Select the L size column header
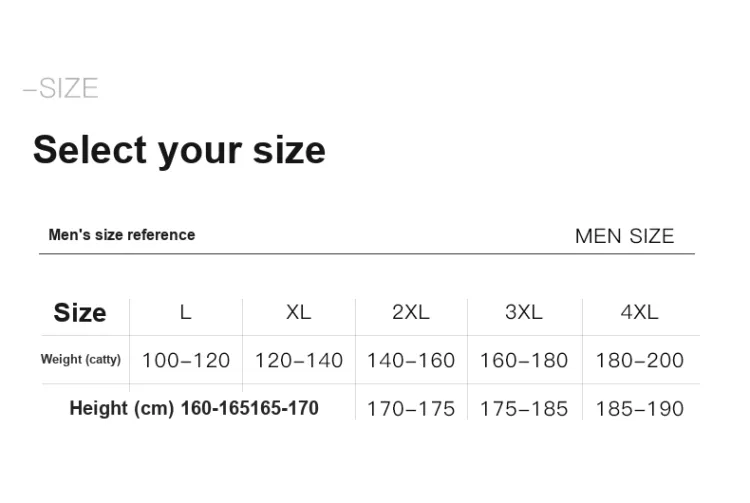The image size is (750, 503). tap(185, 312)
